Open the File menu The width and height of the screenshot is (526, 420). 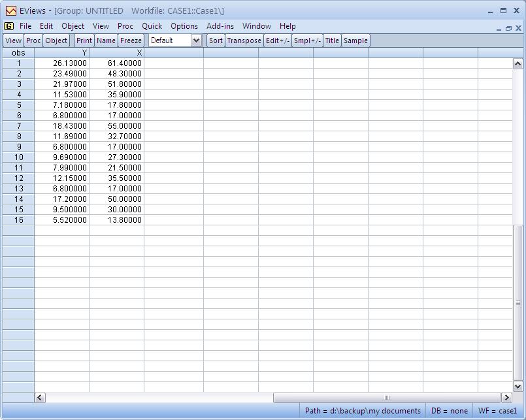point(25,26)
